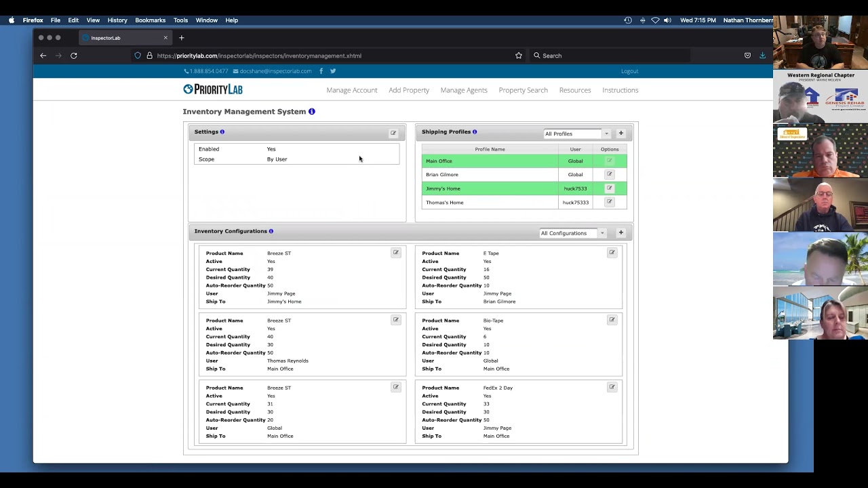Image resolution: width=868 pixels, height=488 pixels.
Task: Click the docshane@inspectorlab.com email link
Action: point(273,71)
